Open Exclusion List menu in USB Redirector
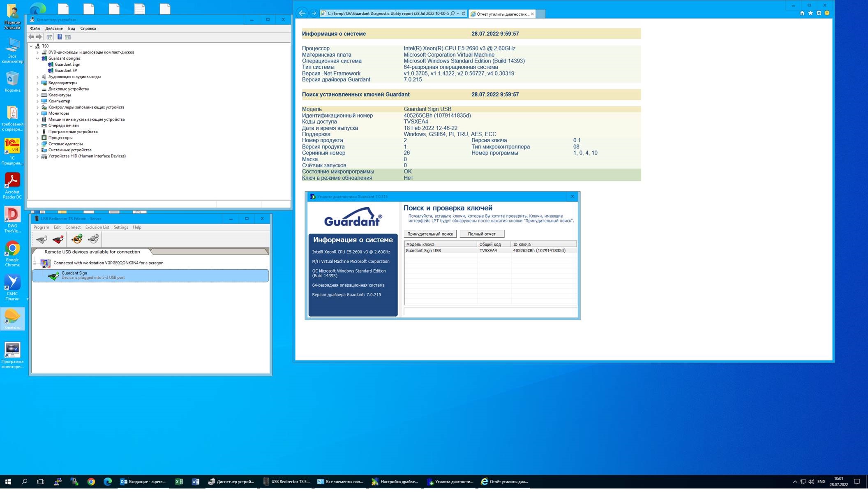This screenshot has height=493, width=868. pos(97,227)
